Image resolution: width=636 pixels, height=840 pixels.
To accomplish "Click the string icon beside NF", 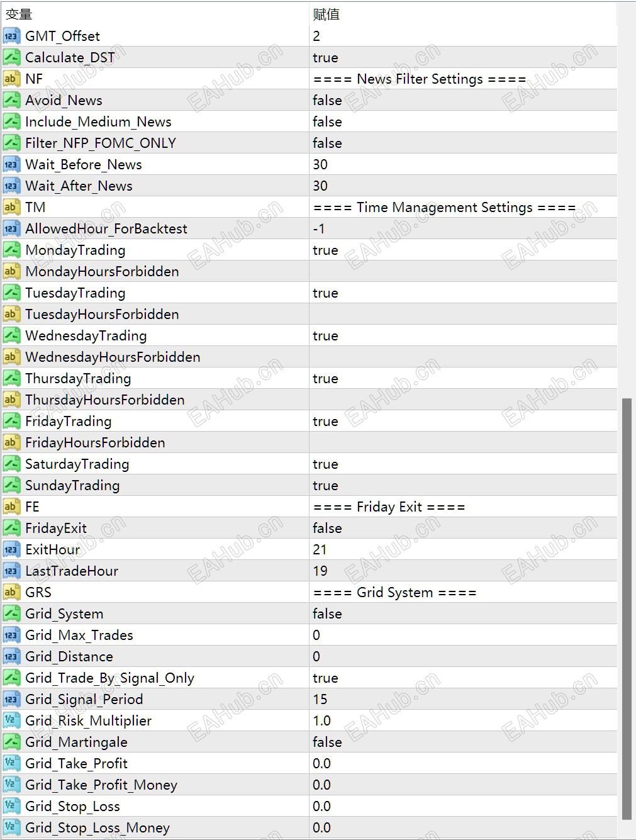I will (11, 79).
